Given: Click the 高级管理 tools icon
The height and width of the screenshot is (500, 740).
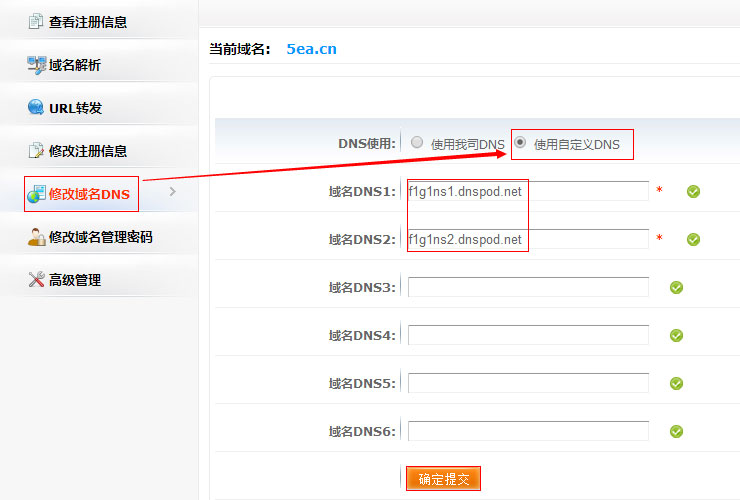Looking at the screenshot, I should pyautogui.click(x=36, y=280).
